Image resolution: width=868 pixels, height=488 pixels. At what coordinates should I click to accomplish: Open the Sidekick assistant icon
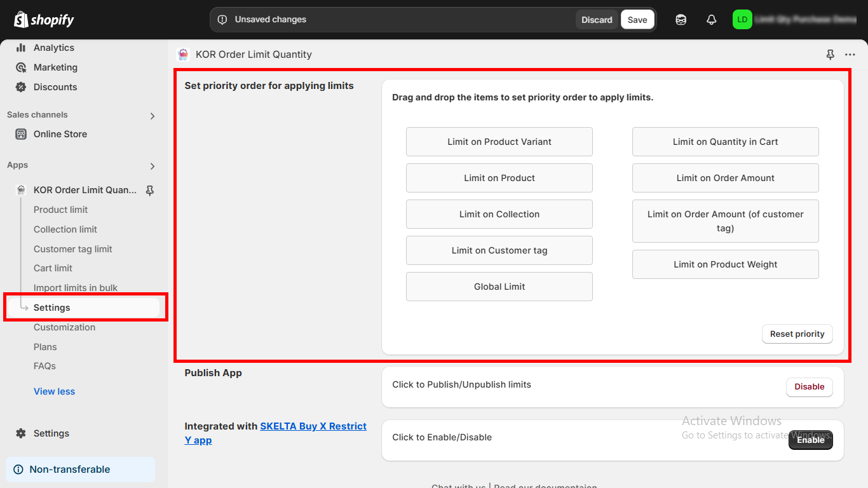click(681, 20)
